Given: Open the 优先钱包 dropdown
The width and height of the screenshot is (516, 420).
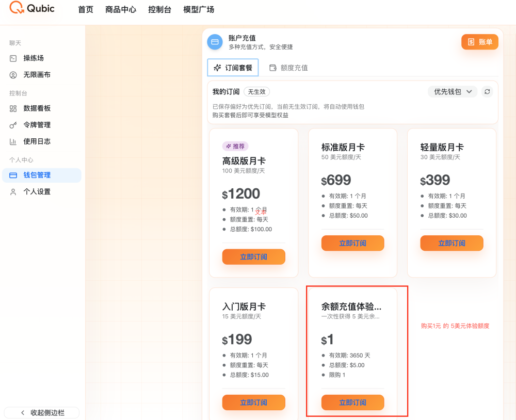Looking at the screenshot, I should [453, 91].
